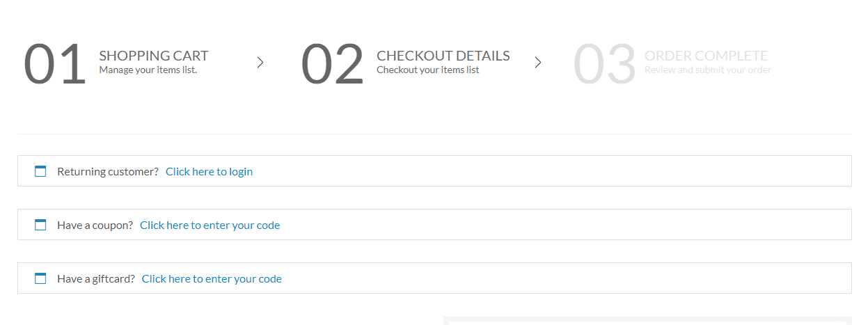The height and width of the screenshot is (325, 868).
Task: Click the window icon beside Have a giftcard
Action: coord(40,278)
